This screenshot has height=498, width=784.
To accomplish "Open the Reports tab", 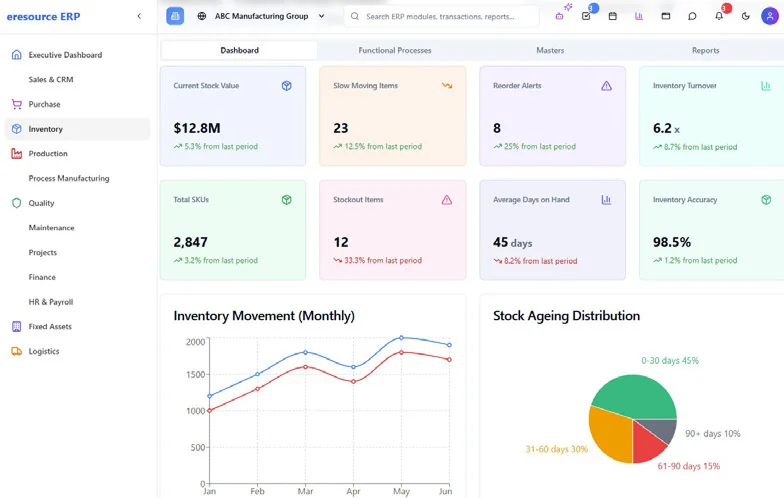I will coord(705,50).
